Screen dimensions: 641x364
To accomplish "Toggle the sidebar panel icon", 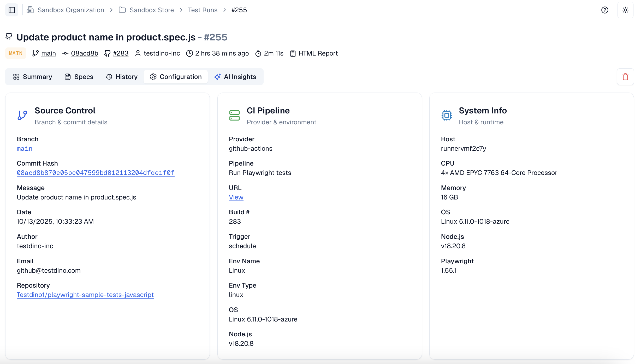I will (12, 10).
